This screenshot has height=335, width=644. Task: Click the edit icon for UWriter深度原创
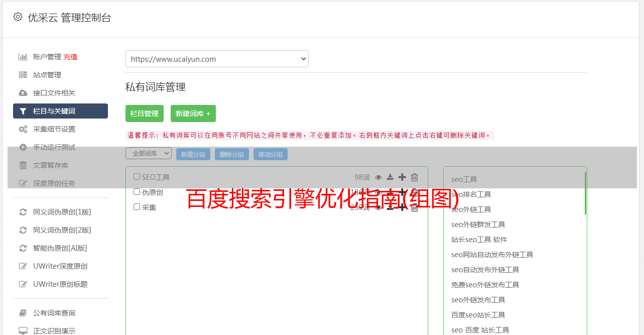click(23, 266)
